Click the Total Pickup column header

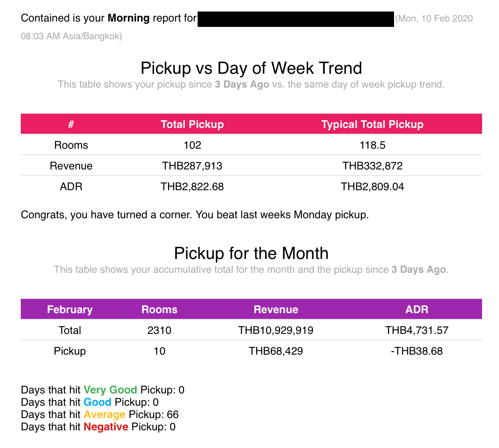coord(192,124)
